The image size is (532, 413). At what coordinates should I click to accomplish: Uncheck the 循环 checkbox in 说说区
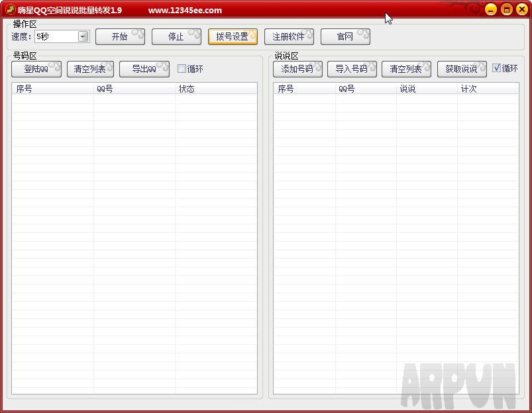pyautogui.click(x=496, y=68)
